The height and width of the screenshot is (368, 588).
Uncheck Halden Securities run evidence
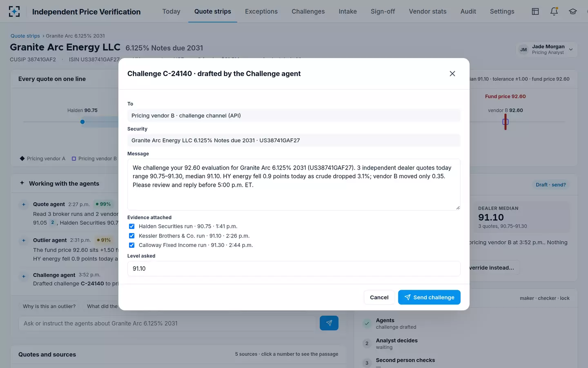pyautogui.click(x=131, y=227)
